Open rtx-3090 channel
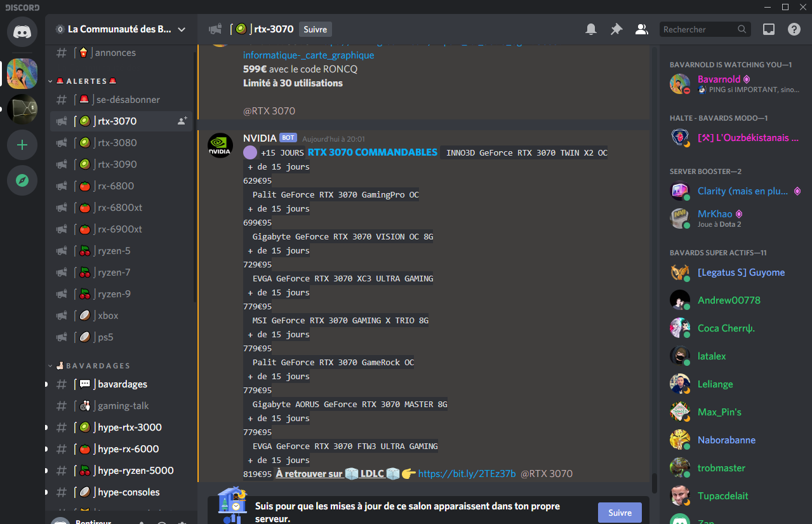This screenshot has height=524, width=812. point(121,165)
